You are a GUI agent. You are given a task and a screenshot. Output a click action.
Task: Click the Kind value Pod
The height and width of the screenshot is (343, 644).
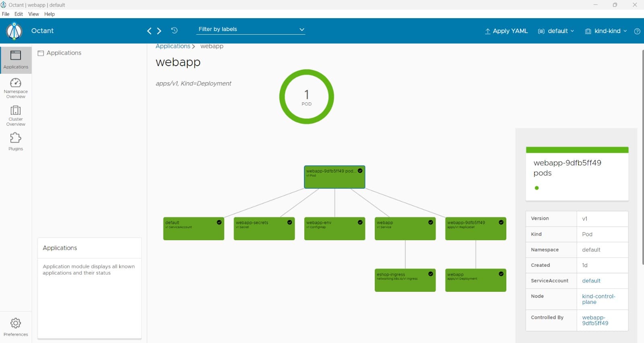click(587, 234)
